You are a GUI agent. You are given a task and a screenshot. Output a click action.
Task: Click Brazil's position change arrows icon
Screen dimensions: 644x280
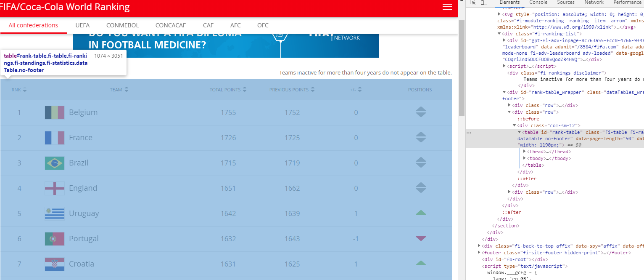pos(421,163)
